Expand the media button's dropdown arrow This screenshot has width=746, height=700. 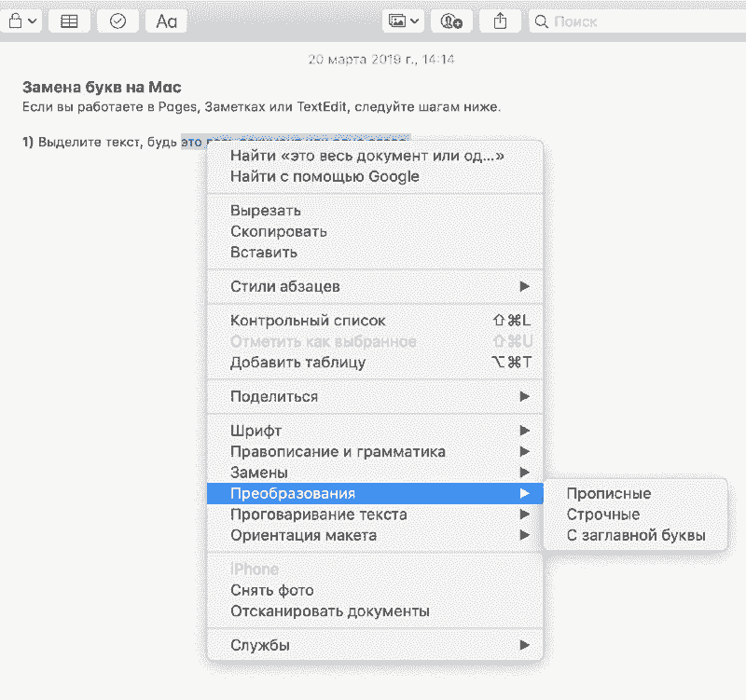click(x=414, y=21)
